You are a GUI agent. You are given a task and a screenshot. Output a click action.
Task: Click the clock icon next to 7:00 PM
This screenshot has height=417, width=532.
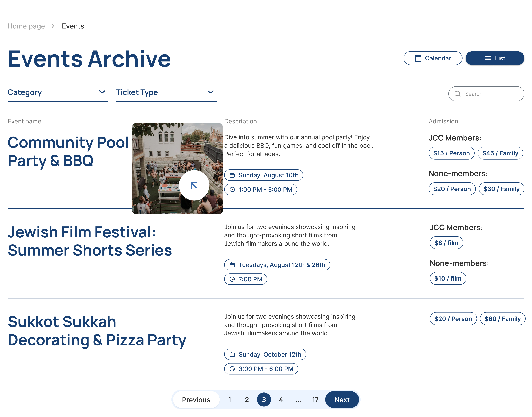[x=232, y=279]
